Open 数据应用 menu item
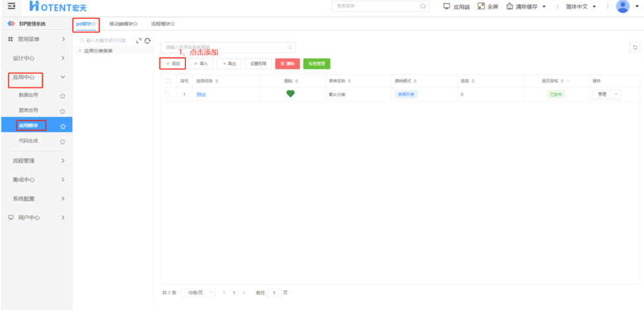Image resolution: width=644 pixels, height=310 pixels. 28,95
